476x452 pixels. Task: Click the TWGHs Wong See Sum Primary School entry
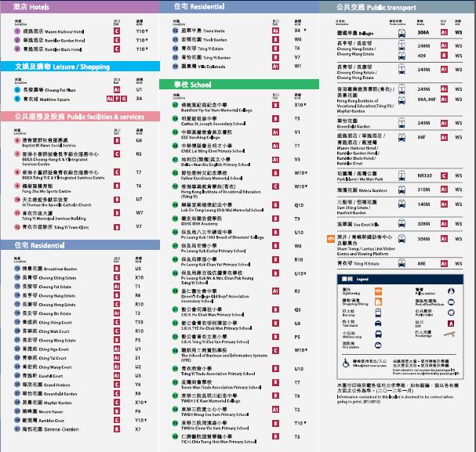[215, 412]
